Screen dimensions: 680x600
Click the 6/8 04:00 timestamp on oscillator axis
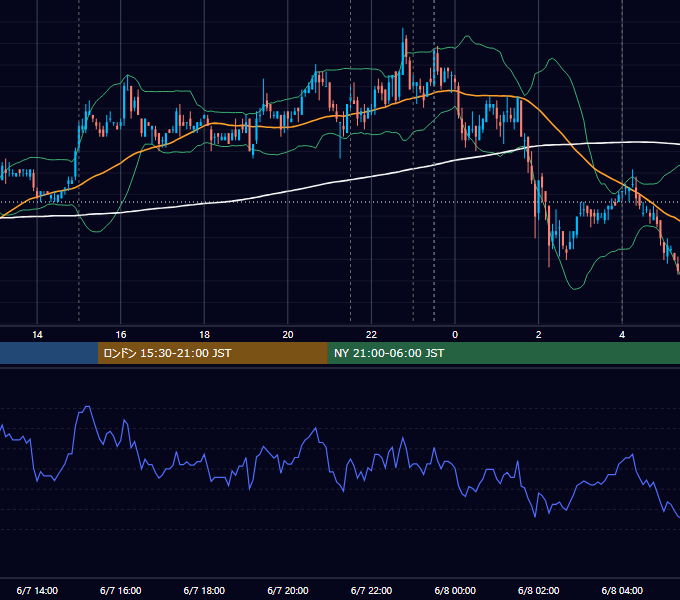[x=622, y=590]
